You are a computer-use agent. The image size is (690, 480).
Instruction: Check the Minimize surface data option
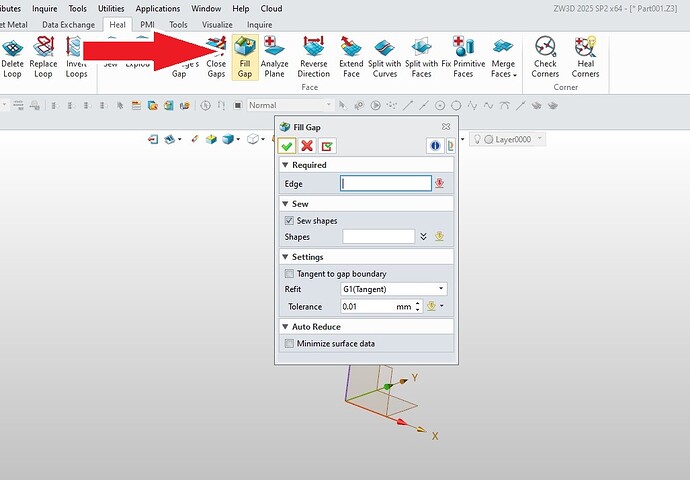click(x=290, y=343)
